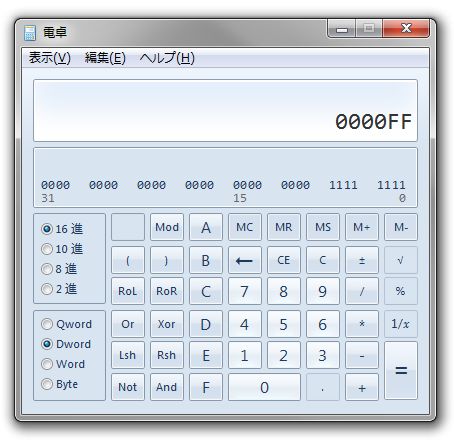
Task: Select the Qword radio button
Action: pos(66,324)
